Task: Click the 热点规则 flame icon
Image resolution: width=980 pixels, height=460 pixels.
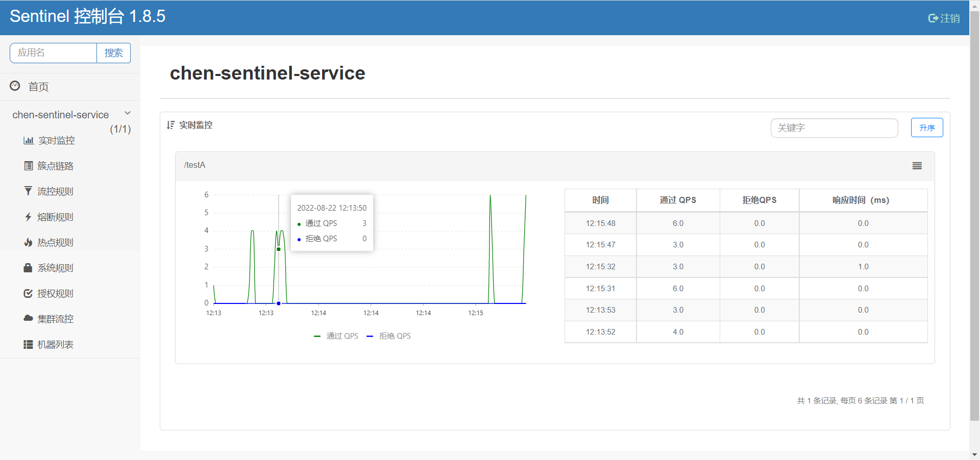Action: tap(28, 242)
